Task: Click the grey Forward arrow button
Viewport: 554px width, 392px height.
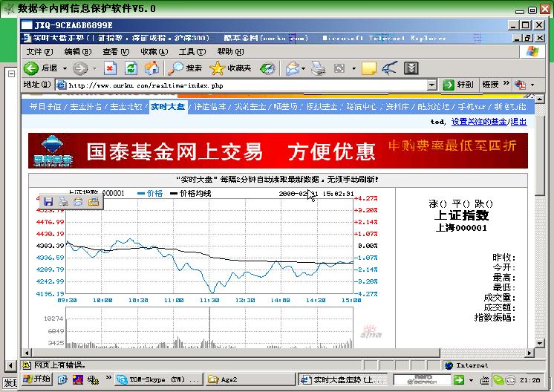Action: [x=80, y=68]
